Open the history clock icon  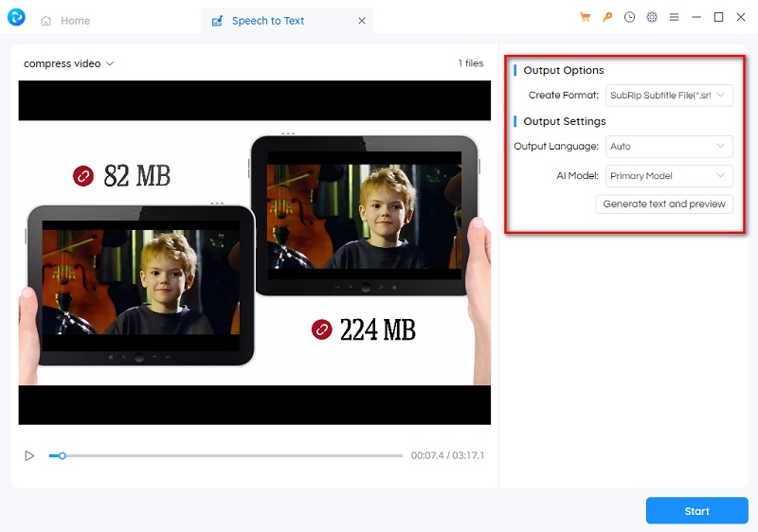[x=629, y=17]
